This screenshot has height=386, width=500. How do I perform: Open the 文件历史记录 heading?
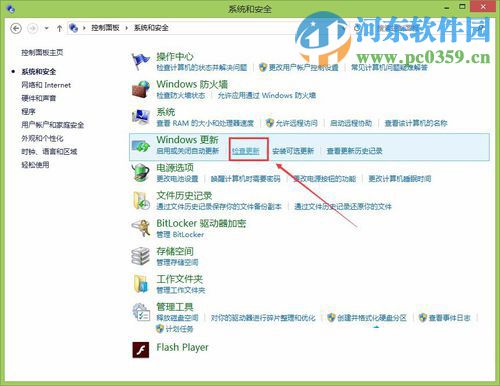click(184, 195)
